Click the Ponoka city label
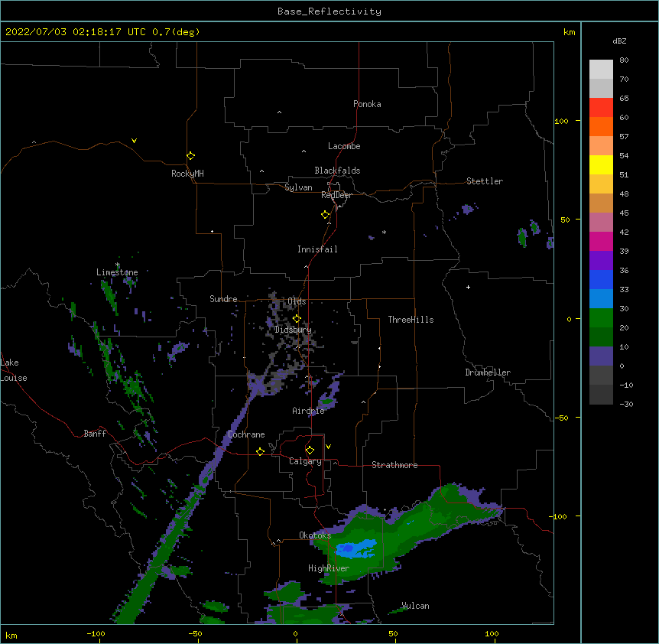 (x=367, y=104)
